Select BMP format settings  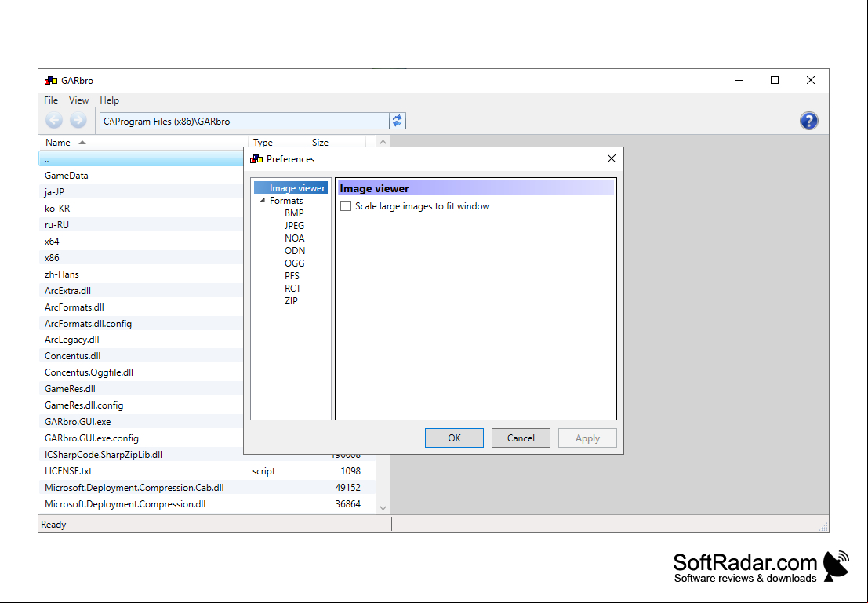click(x=294, y=213)
